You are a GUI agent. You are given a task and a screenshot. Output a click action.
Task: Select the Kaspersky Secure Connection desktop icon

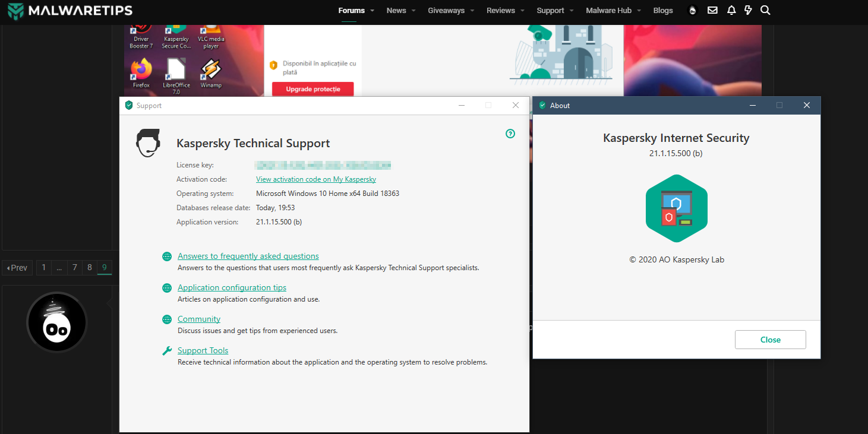[x=176, y=37]
